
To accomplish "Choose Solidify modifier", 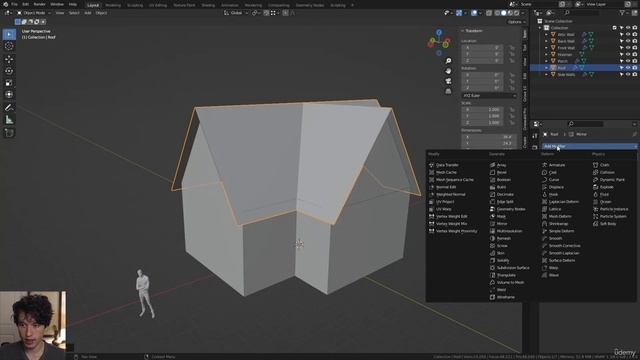I will [503, 260].
